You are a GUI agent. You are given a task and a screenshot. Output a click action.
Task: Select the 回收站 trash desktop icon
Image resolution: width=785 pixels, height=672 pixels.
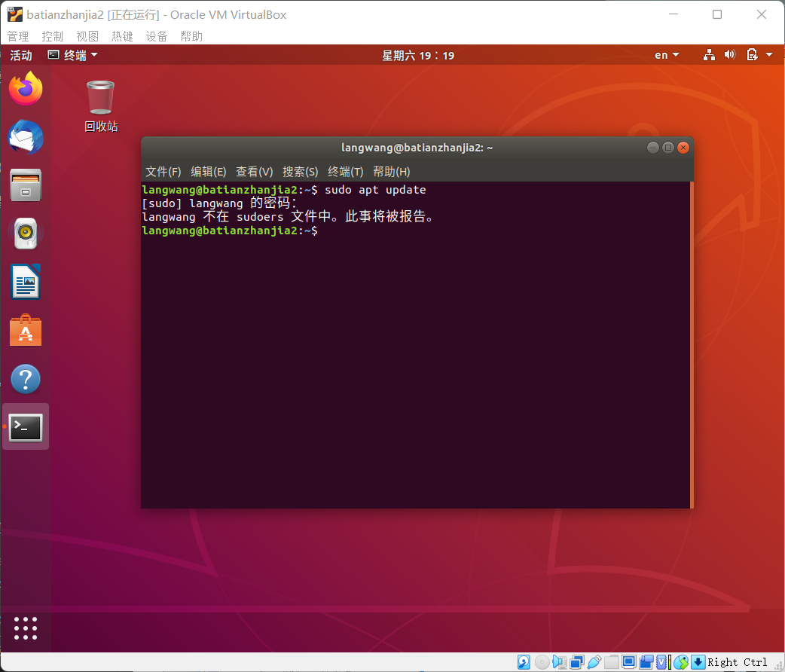pos(101,106)
